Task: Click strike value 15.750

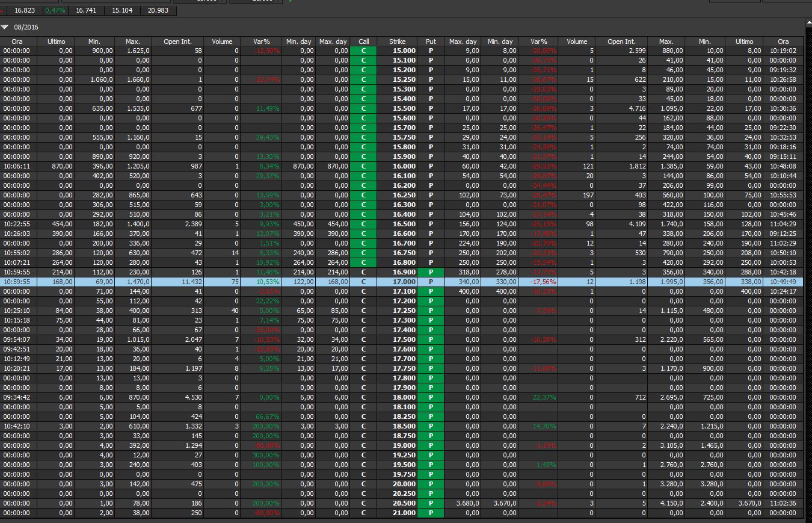Action: click(404, 138)
